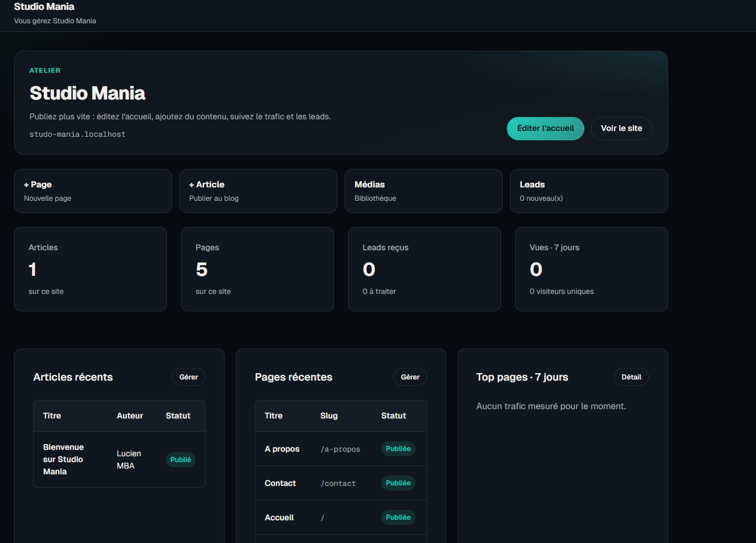This screenshot has width=756, height=543.
Task: Click the Pages récentes heading
Action: [293, 377]
